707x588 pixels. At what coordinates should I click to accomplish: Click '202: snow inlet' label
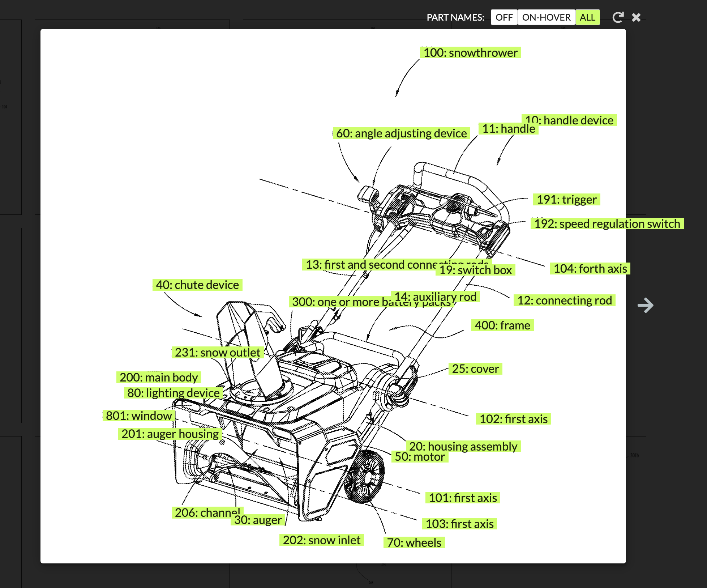321,540
